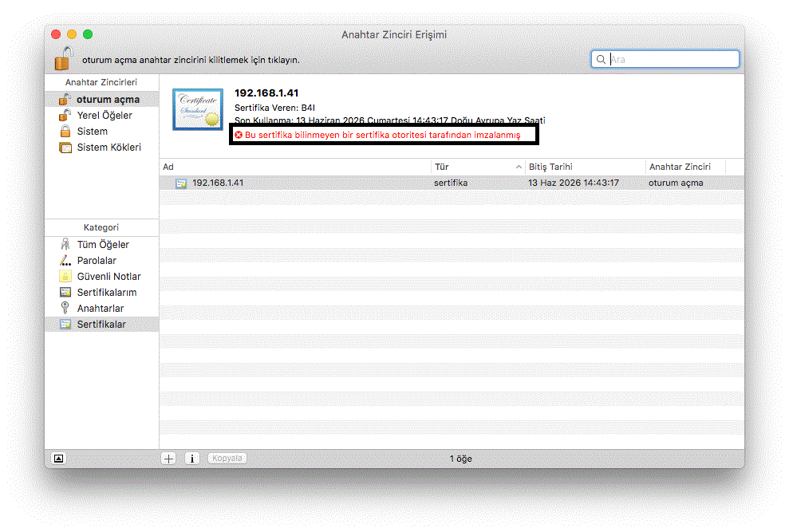Viewport: 789px width, 532px height.
Task: Open the Güvenli Notlar category
Action: coord(101,276)
